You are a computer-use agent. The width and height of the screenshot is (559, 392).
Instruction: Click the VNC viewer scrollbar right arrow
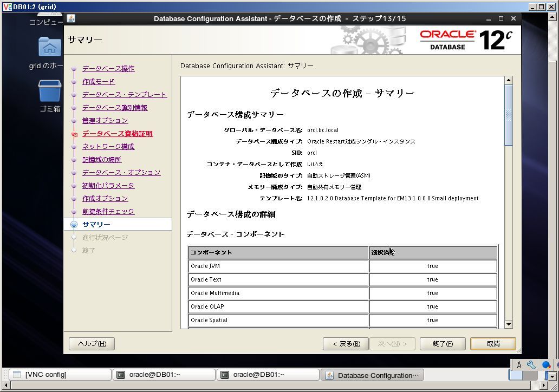pyautogui.click(x=544, y=385)
